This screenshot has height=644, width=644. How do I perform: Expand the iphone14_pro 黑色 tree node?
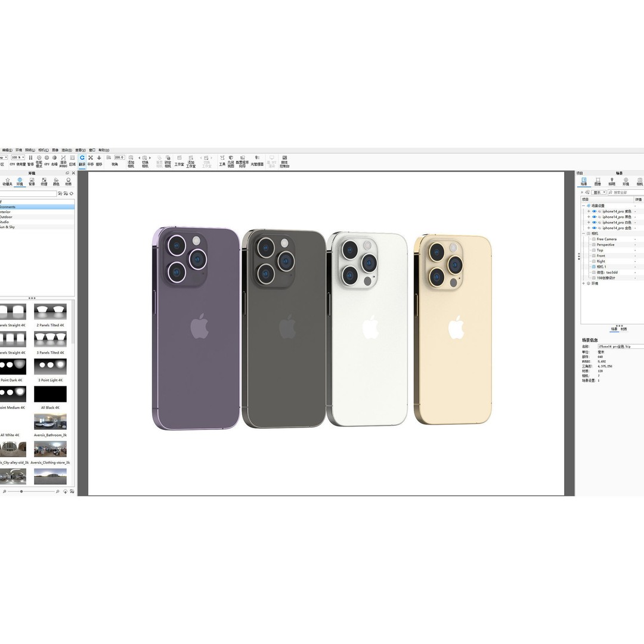(589, 217)
